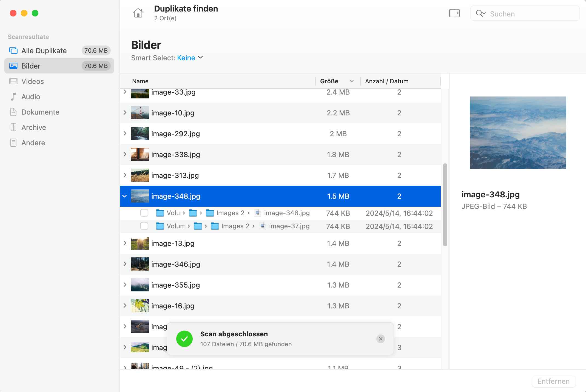Image resolution: width=586 pixels, height=392 pixels.
Task: Toggle the preview sidebar panel icon
Action: coord(454,13)
